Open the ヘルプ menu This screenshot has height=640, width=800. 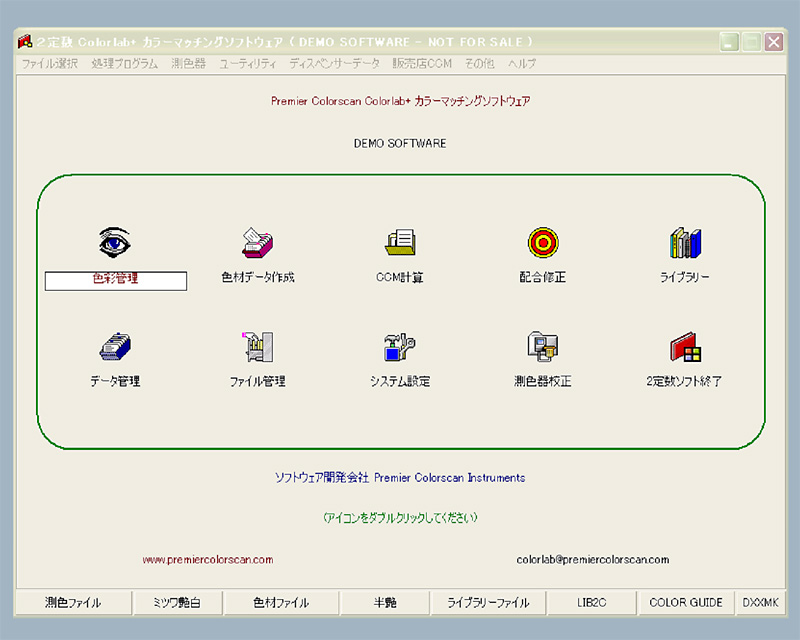click(521, 63)
